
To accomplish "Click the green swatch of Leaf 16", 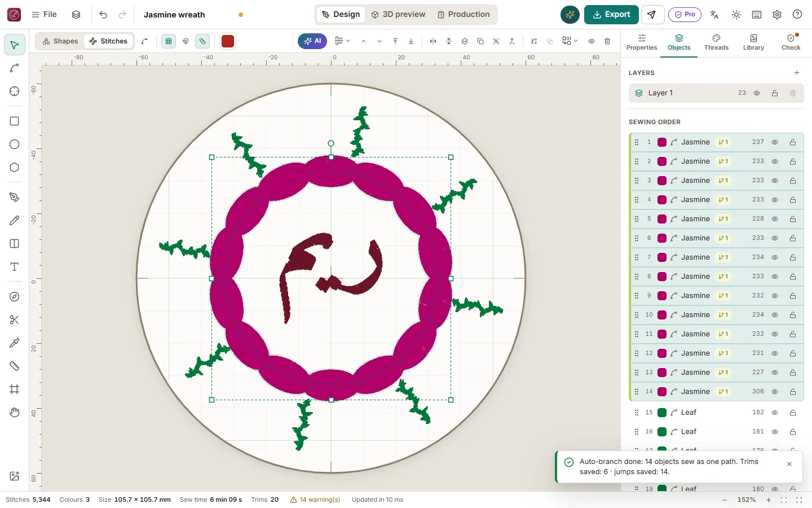I will [x=662, y=432].
